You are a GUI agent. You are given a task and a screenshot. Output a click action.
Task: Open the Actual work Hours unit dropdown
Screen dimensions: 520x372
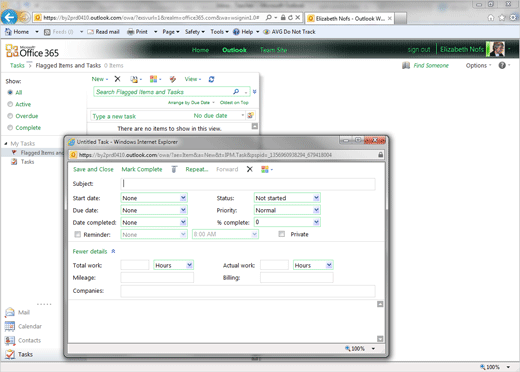click(329, 265)
